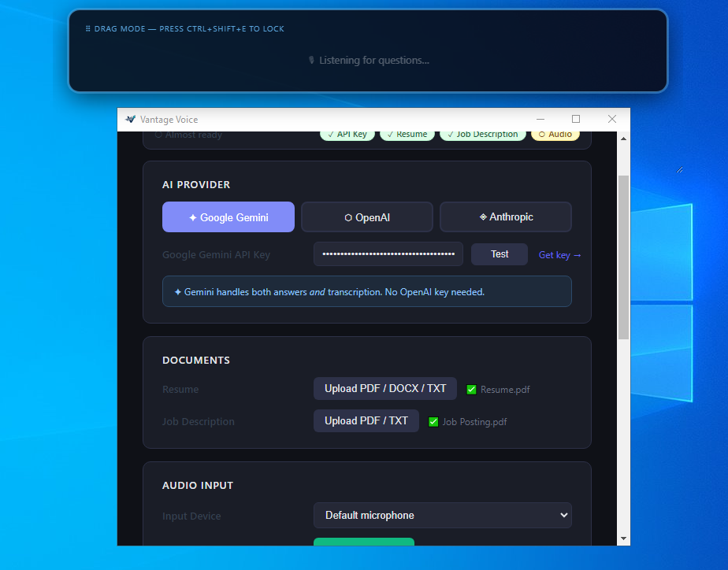Click the scrollbar down arrow

coord(623,539)
